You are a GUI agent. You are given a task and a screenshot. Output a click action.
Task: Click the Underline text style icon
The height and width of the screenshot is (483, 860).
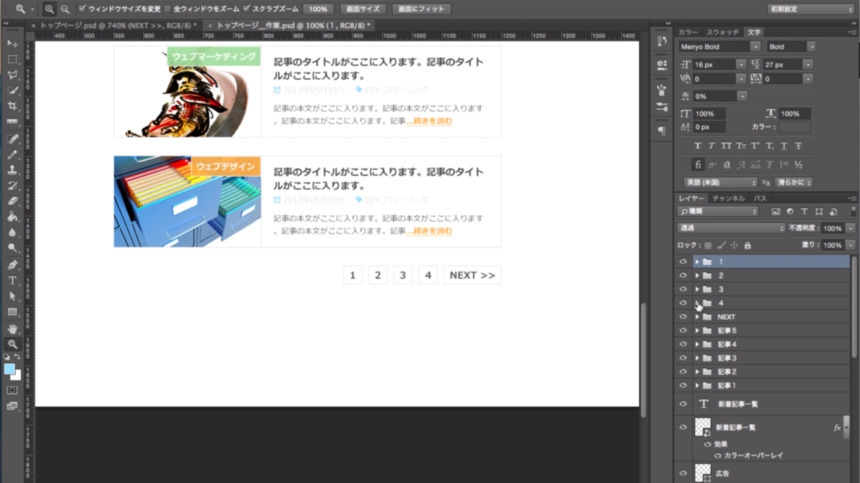coord(784,146)
